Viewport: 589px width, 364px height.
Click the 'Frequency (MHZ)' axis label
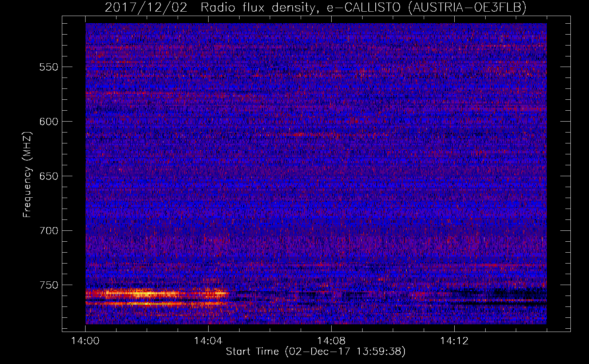pos(27,175)
